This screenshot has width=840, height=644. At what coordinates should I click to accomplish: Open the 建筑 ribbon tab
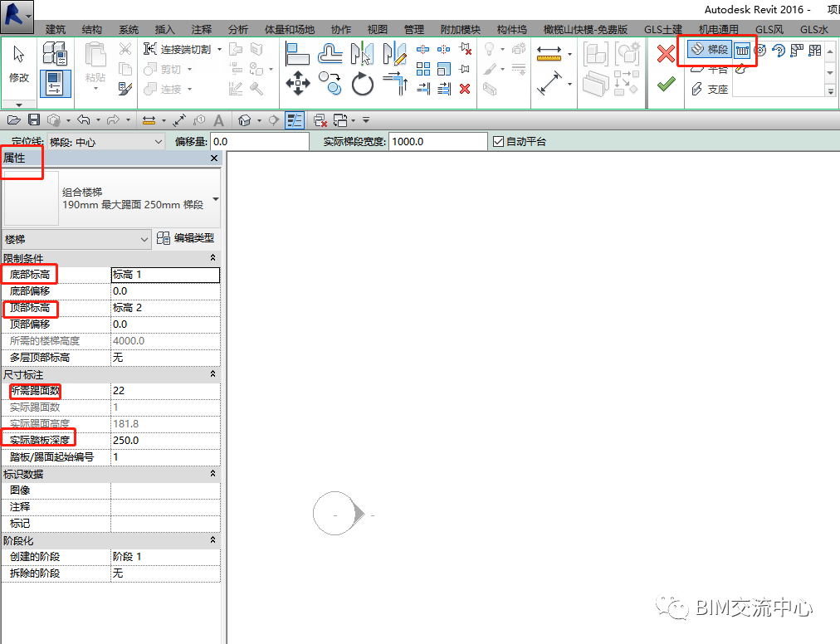(x=55, y=29)
